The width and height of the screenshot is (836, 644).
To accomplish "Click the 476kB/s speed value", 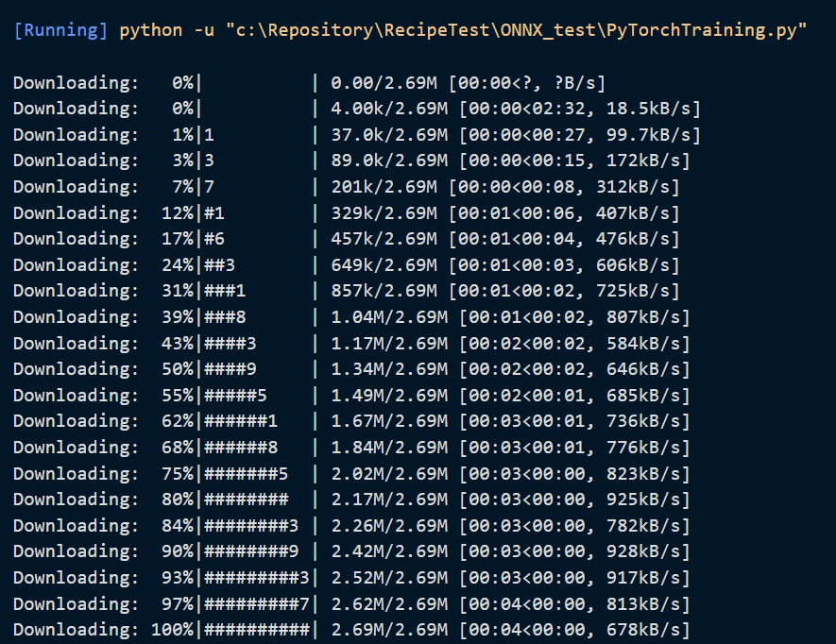I will coord(633,239).
